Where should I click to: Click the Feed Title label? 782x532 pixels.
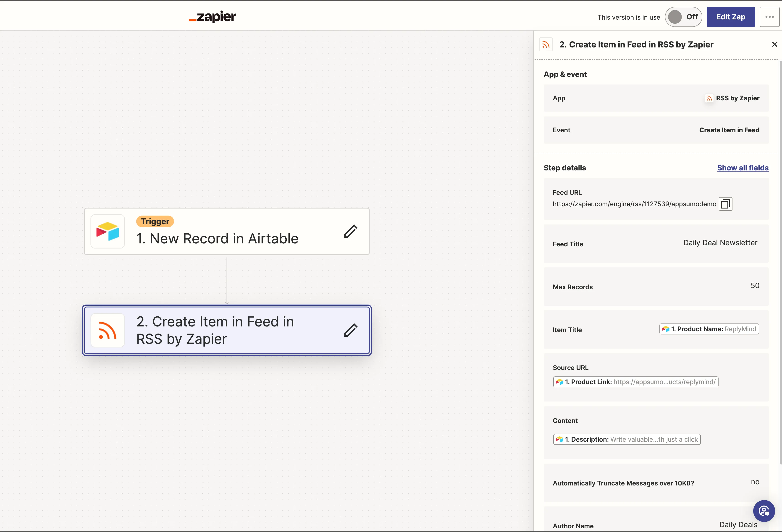pyautogui.click(x=568, y=244)
